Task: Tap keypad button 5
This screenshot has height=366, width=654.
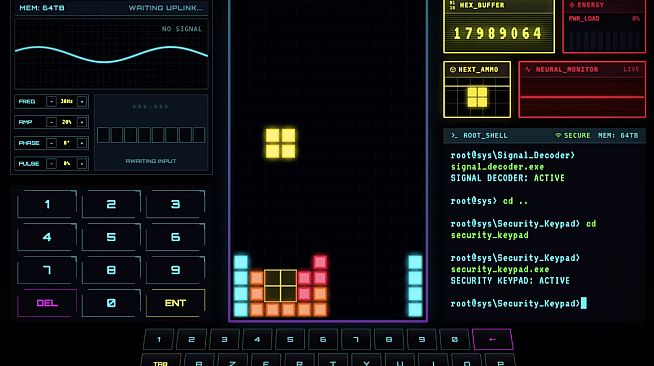Action: coord(111,237)
